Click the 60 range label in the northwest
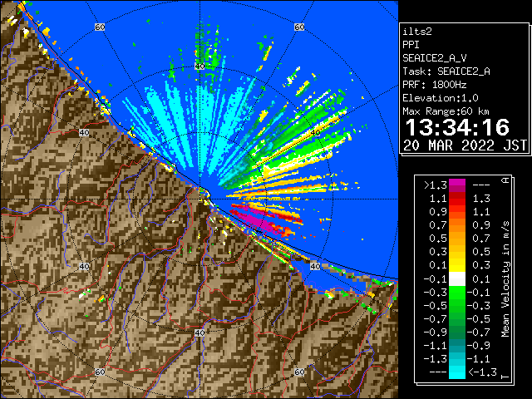Viewport: 532px width, 399px height. tap(100, 27)
